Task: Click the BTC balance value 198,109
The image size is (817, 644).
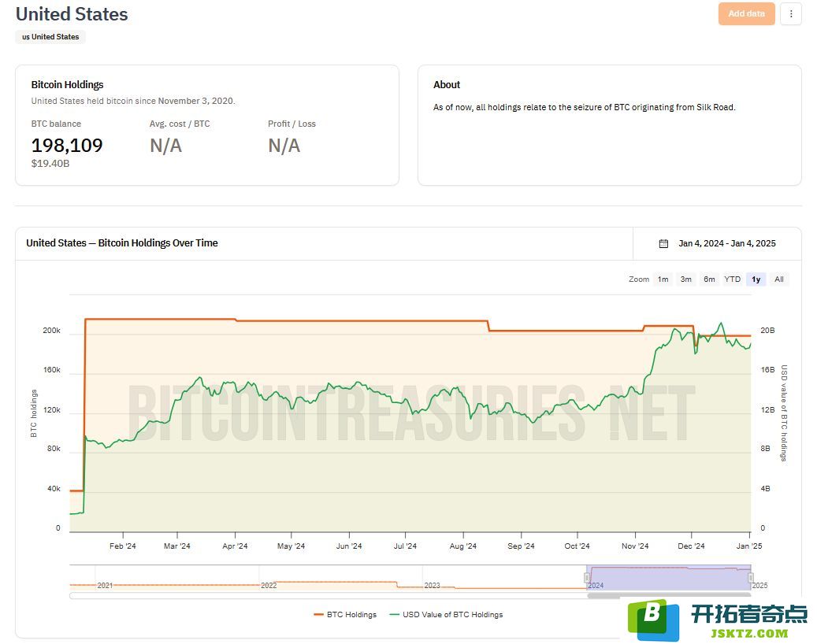Action: tap(67, 145)
